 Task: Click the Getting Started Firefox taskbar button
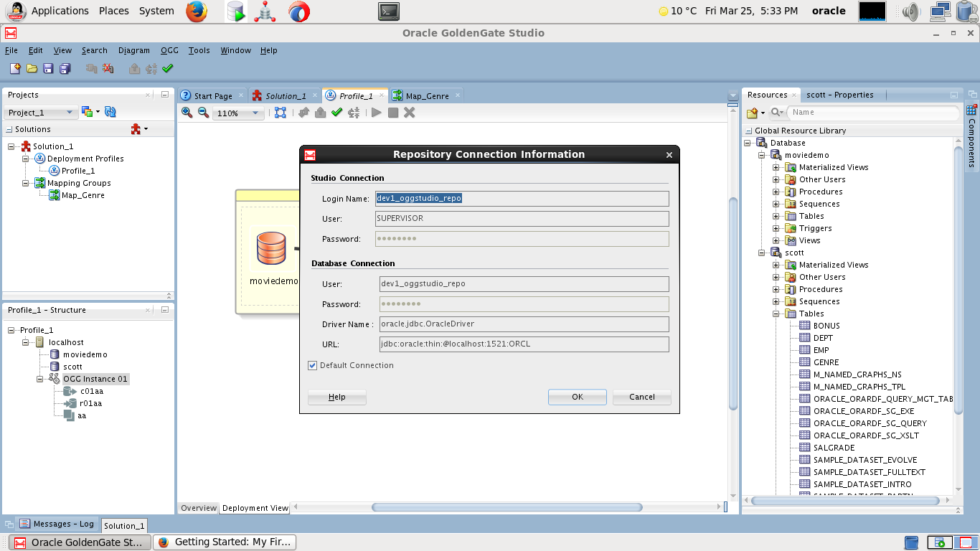(x=225, y=542)
